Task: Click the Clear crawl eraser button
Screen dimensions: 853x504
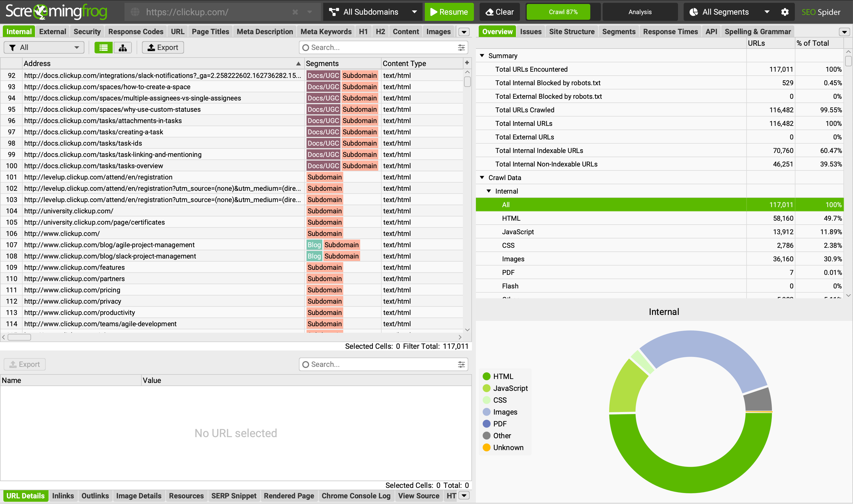Action: (x=499, y=12)
